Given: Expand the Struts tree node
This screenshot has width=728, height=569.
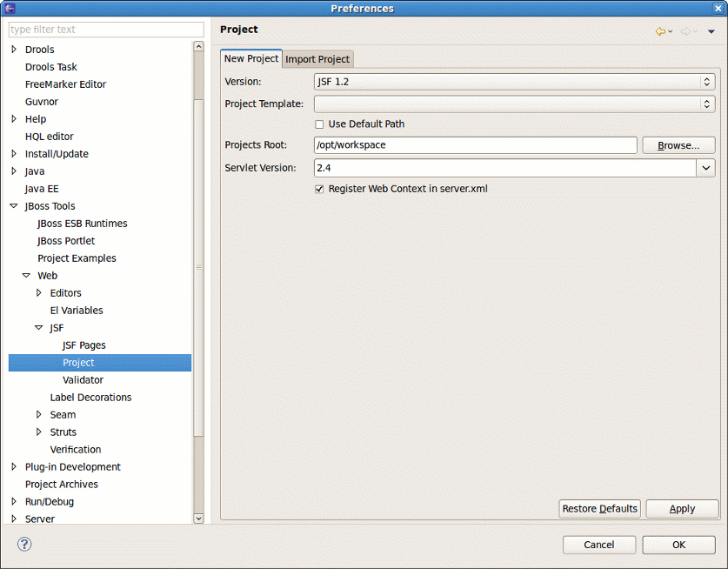Looking at the screenshot, I should (x=38, y=432).
